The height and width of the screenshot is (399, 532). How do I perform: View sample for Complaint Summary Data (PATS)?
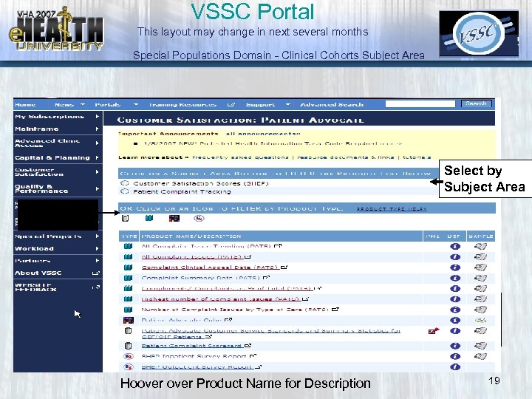tap(480, 278)
